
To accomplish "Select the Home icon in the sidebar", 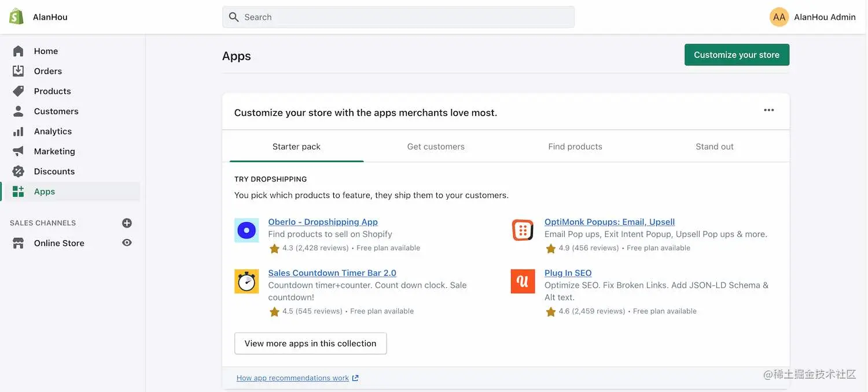I will (19, 50).
